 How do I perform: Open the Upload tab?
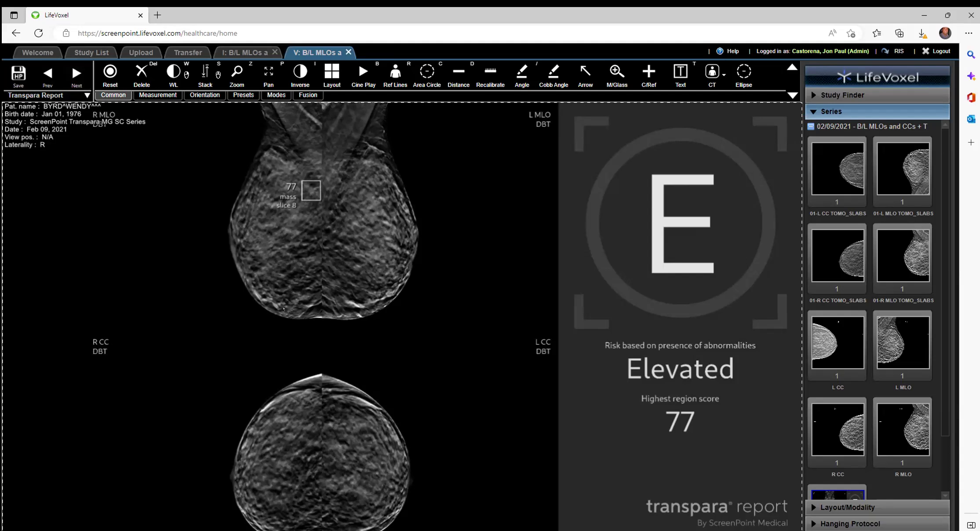point(141,52)
